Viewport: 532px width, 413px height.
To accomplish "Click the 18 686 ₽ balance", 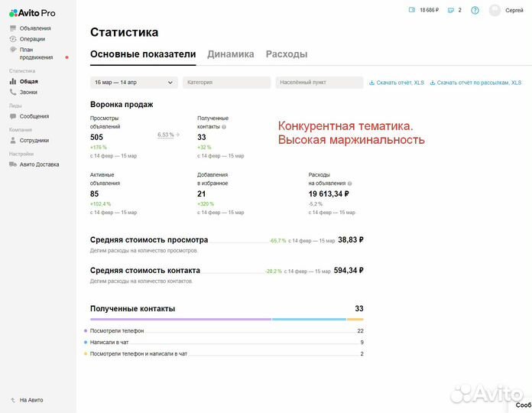I will pos(430,10).
